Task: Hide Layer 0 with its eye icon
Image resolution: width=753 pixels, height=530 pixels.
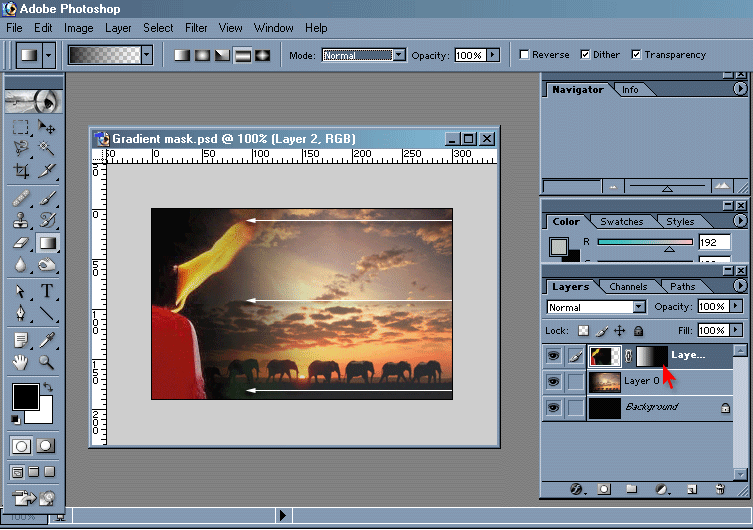Action: [553, 381]
